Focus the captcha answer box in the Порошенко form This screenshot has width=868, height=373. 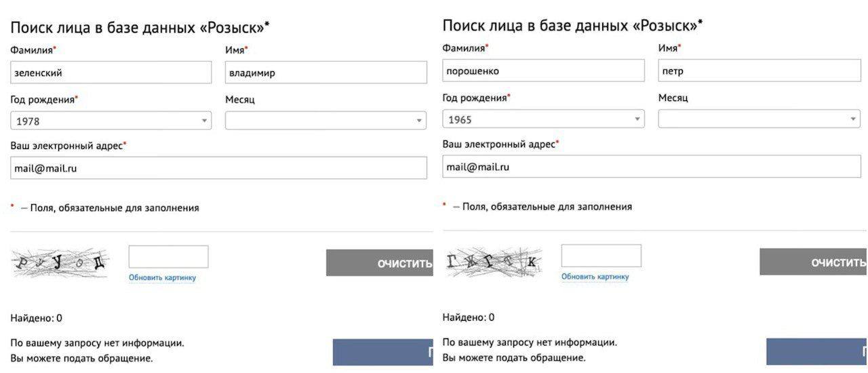(601, 256)
